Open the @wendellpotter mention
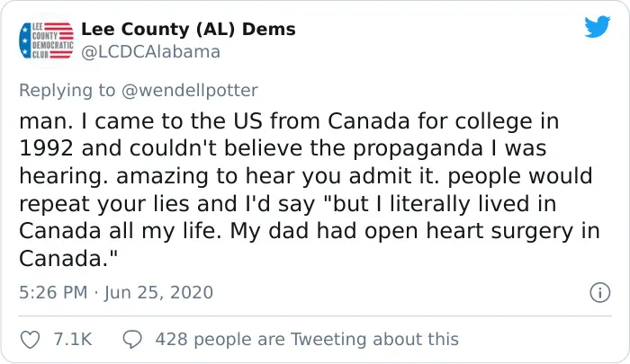 189,90
